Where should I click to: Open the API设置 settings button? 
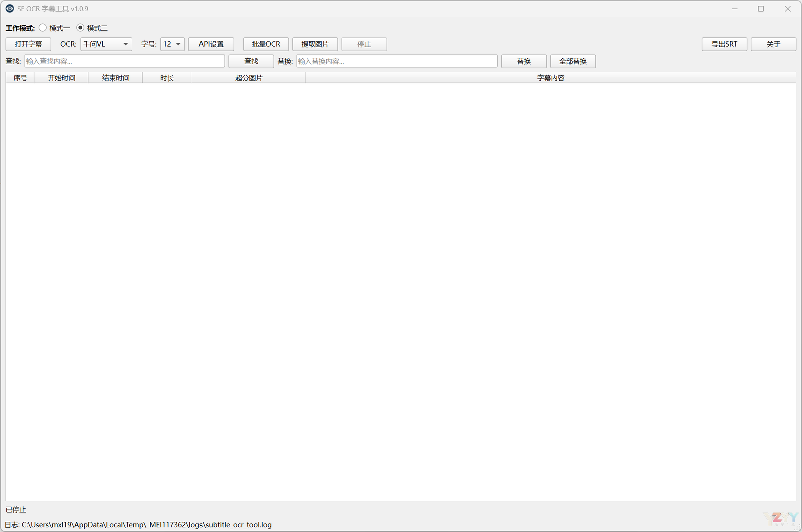[x=211, y=44]
